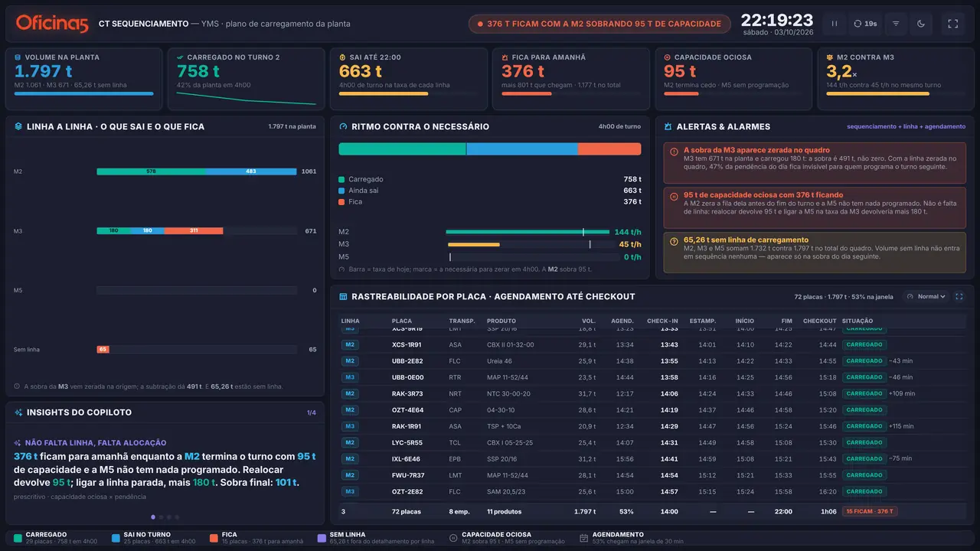
Task: Open the Normal speed dropdown
Action: tap(926, 296)
